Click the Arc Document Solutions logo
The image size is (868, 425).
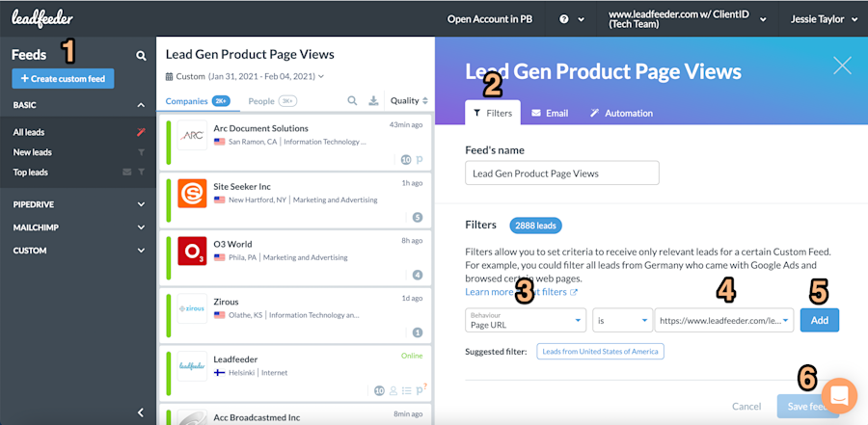[192, 135]
